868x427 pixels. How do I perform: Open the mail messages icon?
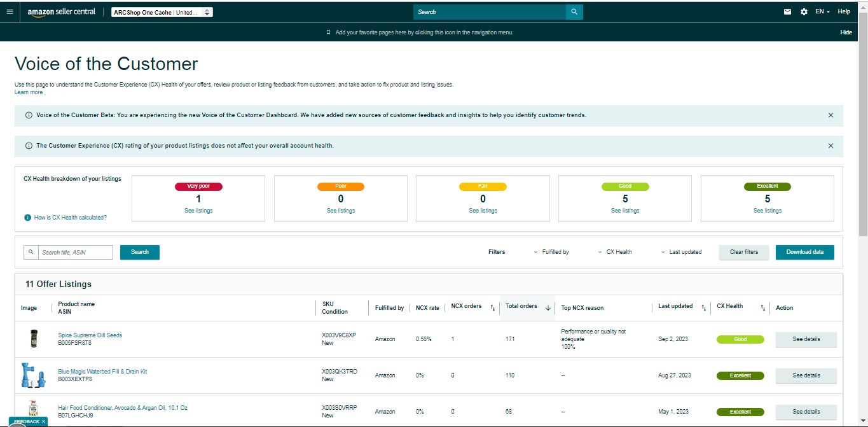(787, 11)
